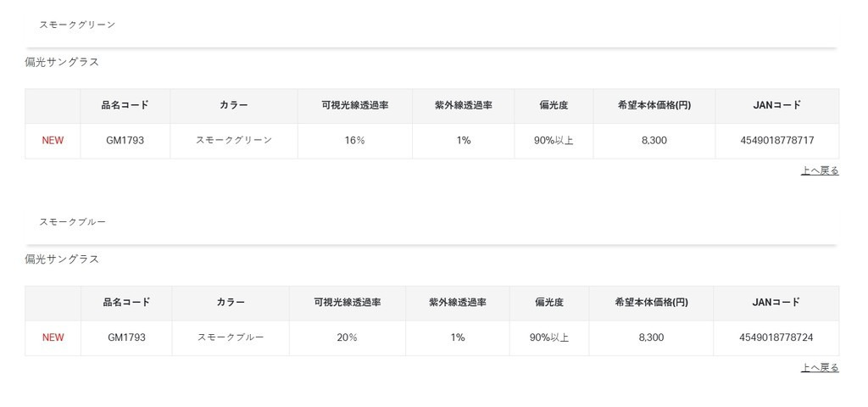The image size is (868, 407).
Task: Click the 希望本体価格(円) header in the first table
Action: [654, 106]
